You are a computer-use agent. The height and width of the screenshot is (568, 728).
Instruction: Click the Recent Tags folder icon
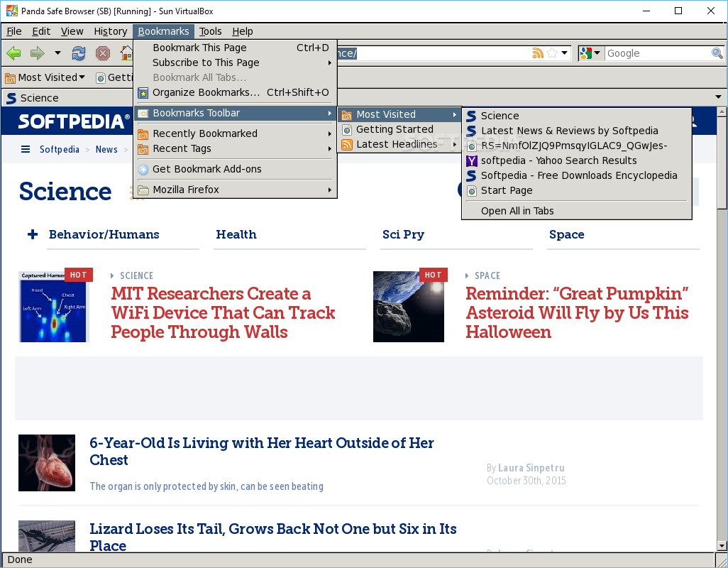point(143,149)
